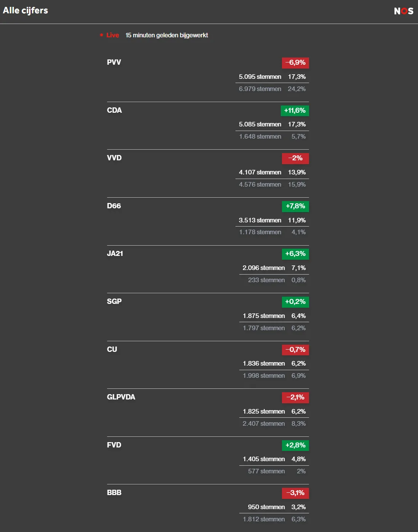
Task: Click the 5.095 stemmen PVV figure
Action: [x=260, y=77]
